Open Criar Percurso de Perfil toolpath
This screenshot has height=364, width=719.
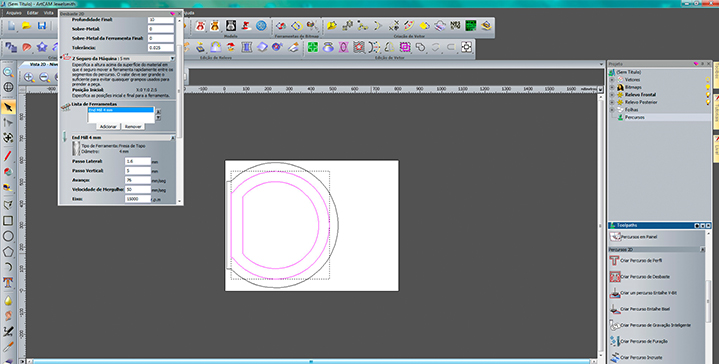point(636,260)
